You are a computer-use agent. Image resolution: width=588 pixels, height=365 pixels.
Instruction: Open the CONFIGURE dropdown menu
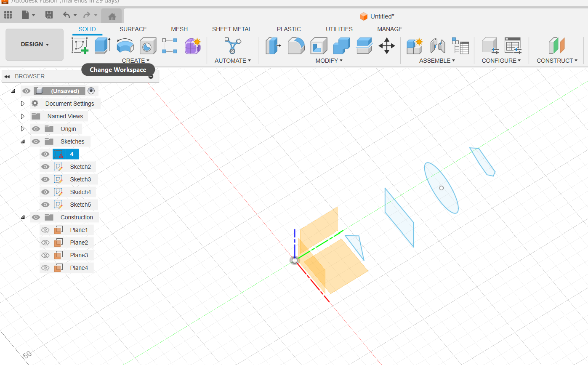[x=501, y=61]
